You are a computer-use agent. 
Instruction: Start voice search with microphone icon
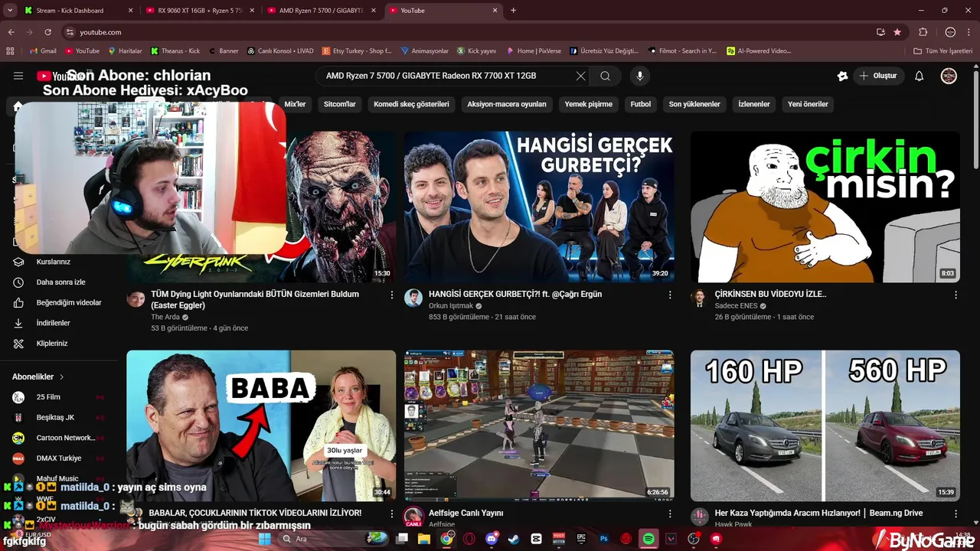[640, 76]
